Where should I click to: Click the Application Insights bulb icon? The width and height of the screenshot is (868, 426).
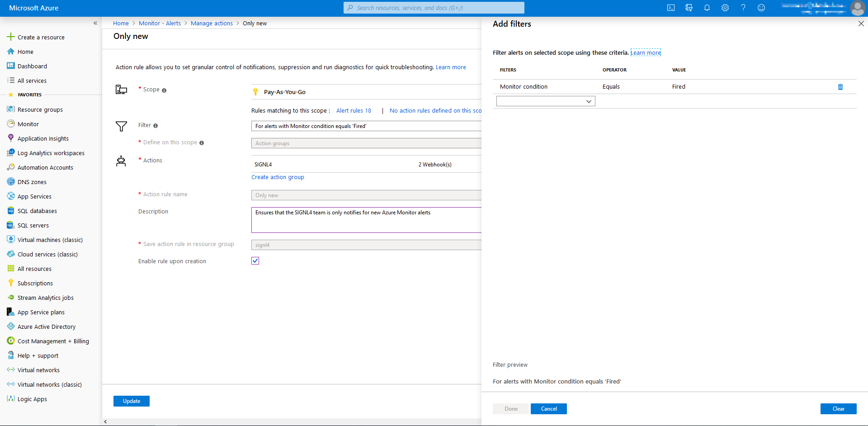[11, 138]
